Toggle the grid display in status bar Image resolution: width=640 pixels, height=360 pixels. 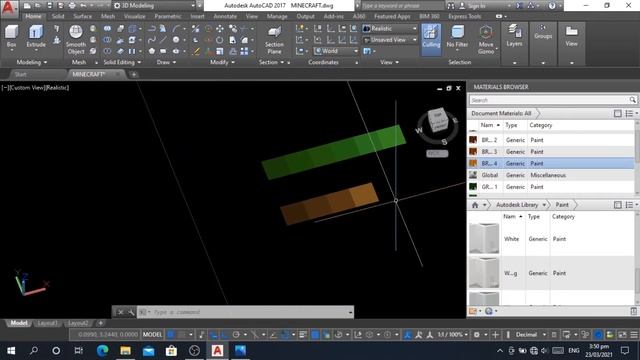(171, 335)
